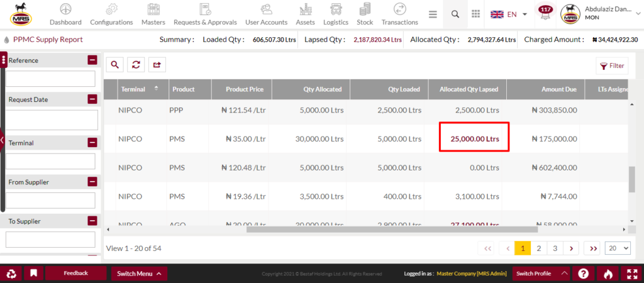Collapse the To Supplier filter section

point(92,221)
